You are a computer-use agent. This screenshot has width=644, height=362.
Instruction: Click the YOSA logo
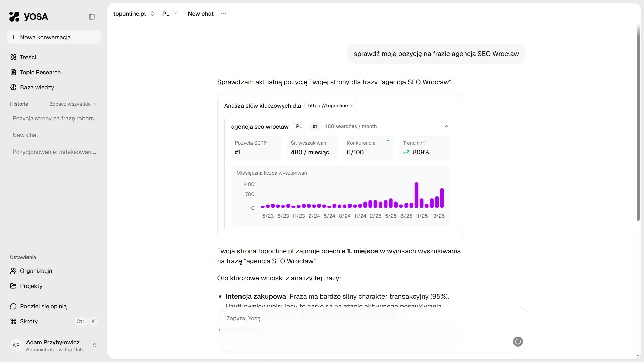click(29, 17)
